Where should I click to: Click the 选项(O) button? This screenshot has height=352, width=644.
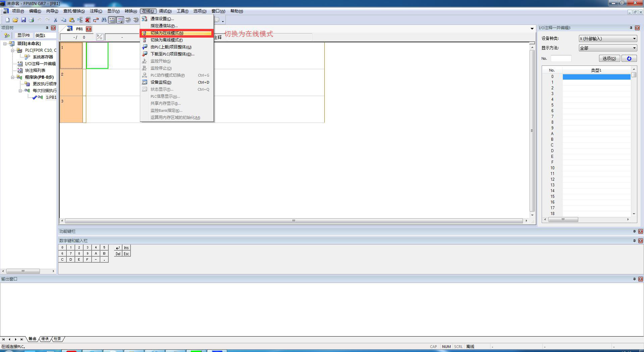tap(609, 58)
